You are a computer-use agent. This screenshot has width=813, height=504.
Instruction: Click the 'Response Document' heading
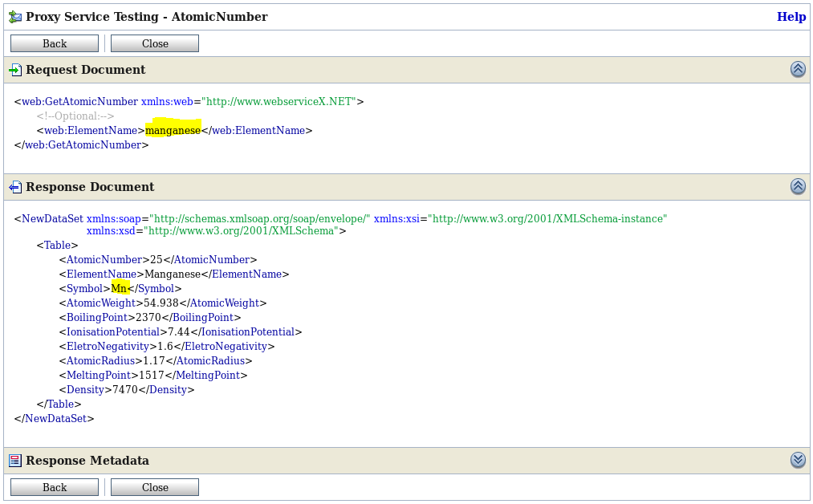click(90, 187)
